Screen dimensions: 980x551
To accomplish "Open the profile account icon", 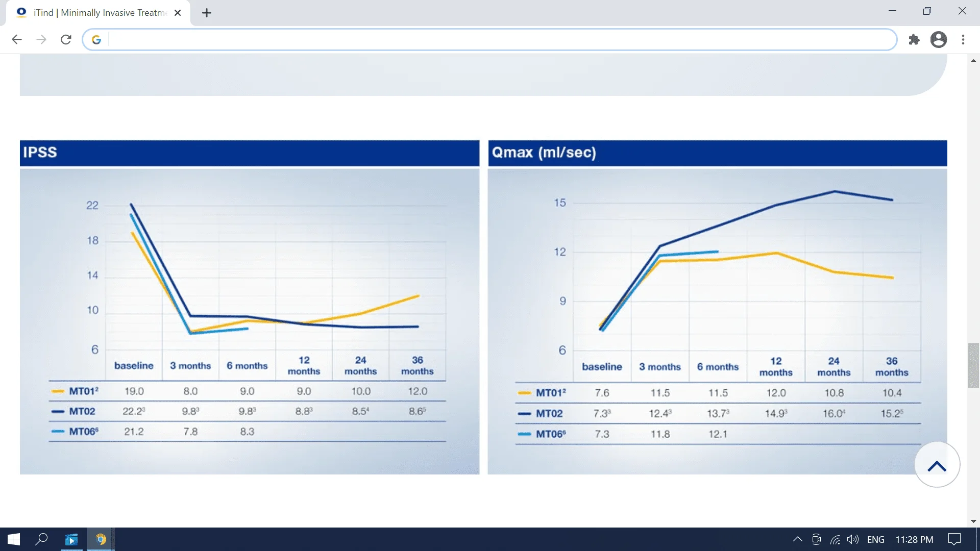I will 939,40.
